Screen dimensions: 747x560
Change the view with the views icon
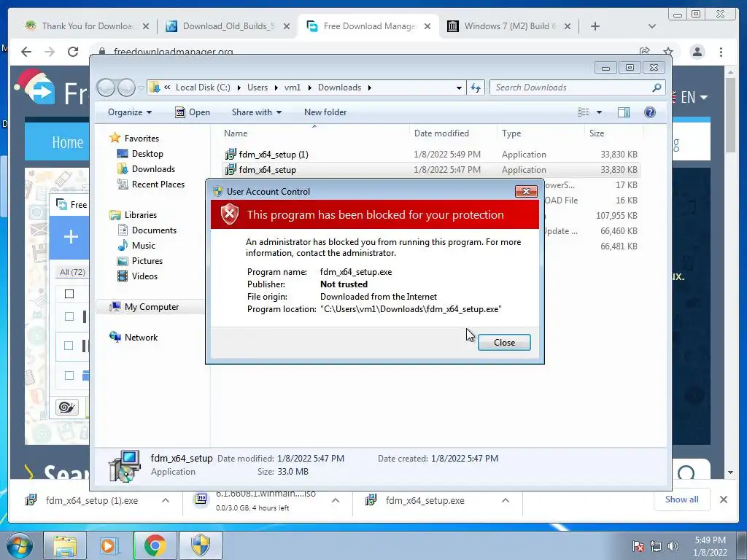click(584, 112)
